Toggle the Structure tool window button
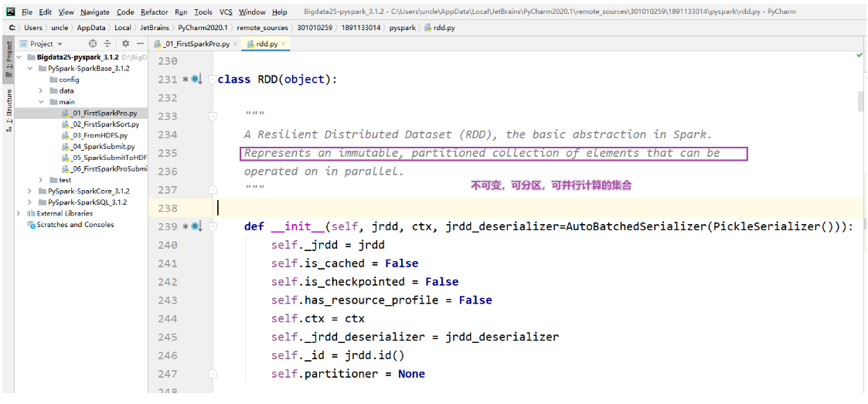Image resolution: width=868 pixels, height=404 pixels. point(9,110)
